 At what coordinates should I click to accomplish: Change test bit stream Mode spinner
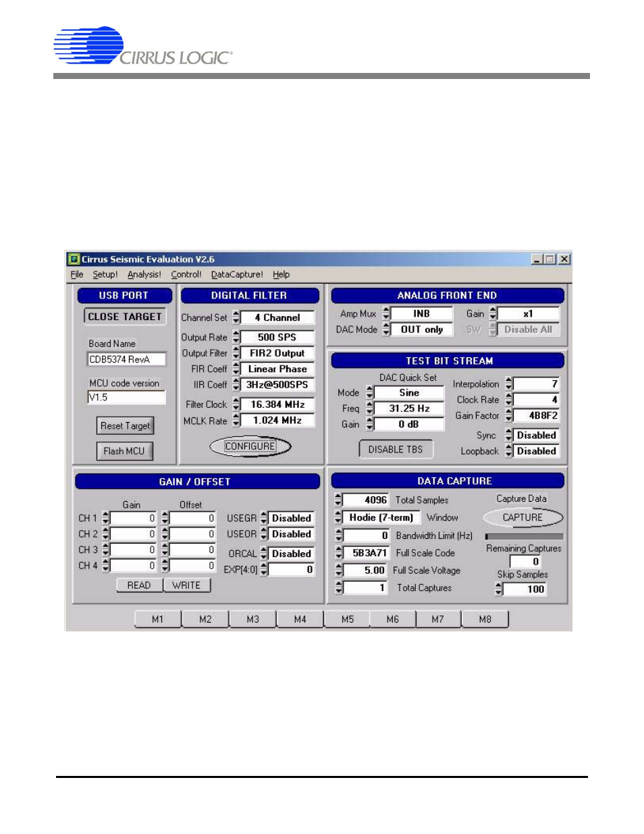(370, 393)
